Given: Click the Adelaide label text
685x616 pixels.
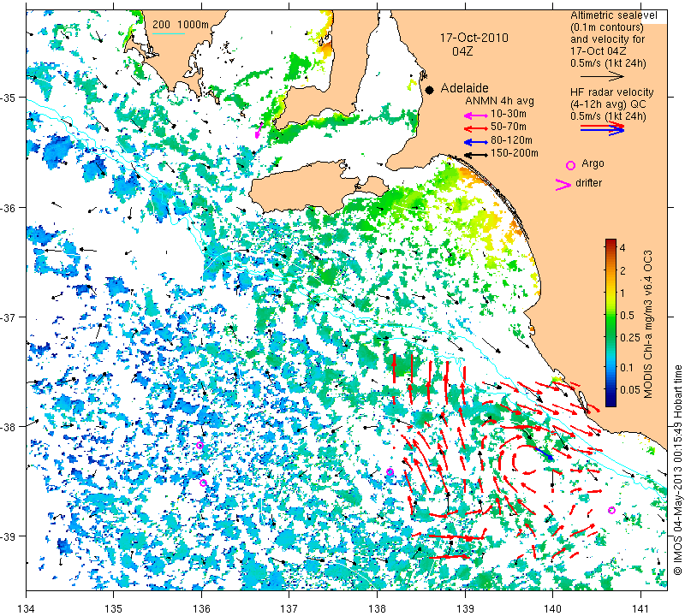Looking at the screenshot, I should 464,88.
